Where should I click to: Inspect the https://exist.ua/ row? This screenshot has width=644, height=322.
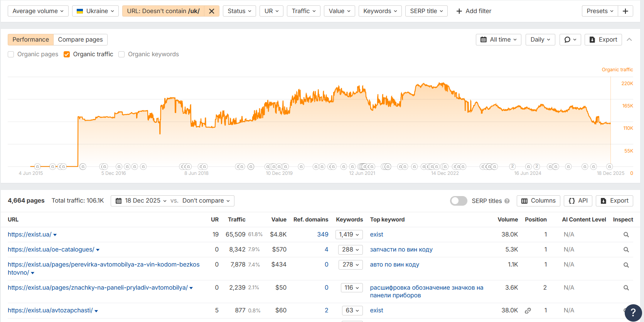click(626, 235)
